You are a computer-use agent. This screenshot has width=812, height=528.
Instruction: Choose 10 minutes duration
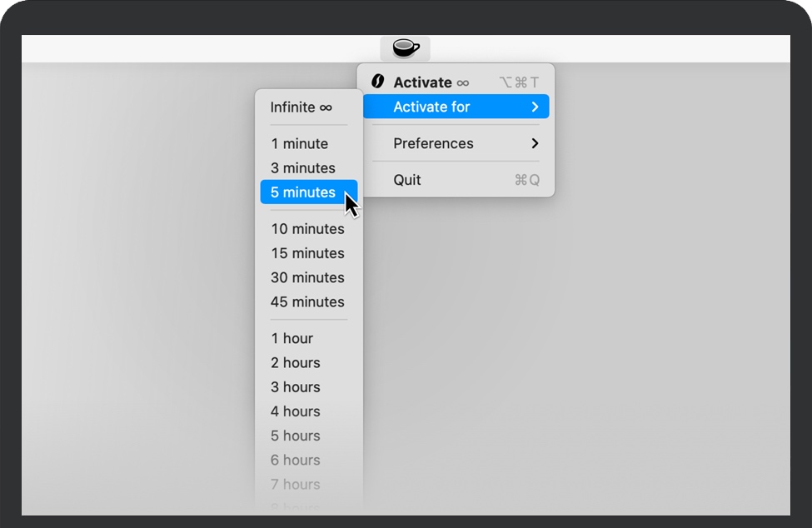[307, 229]
